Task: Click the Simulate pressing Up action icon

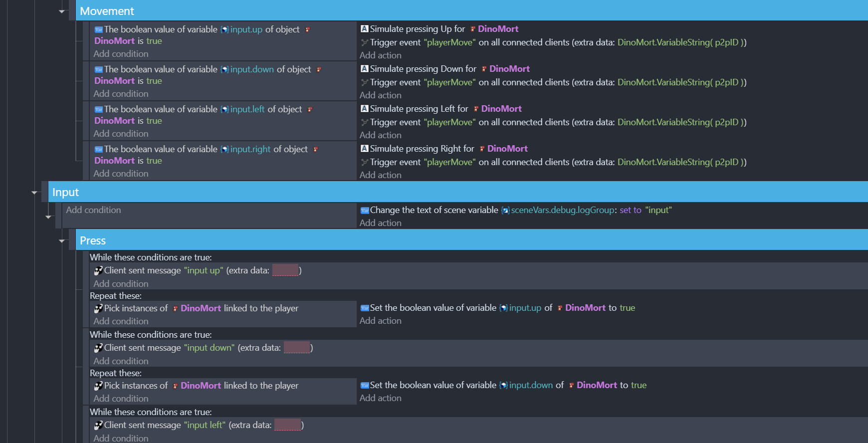Action: pos(364,29)
